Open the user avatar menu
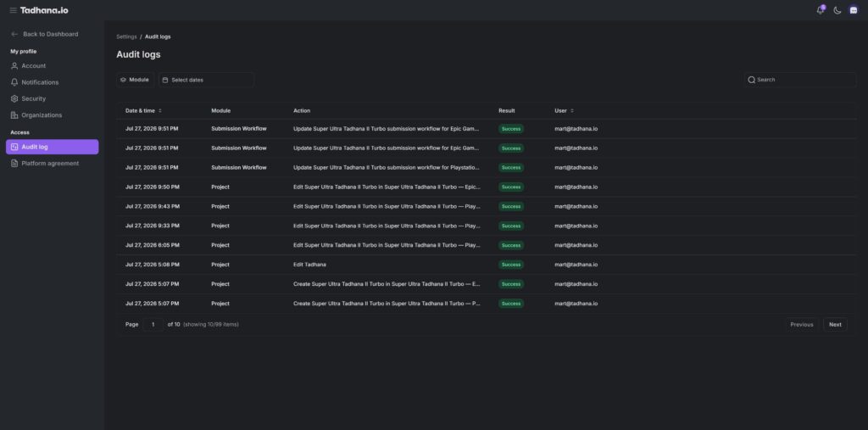 click(854, 10)
